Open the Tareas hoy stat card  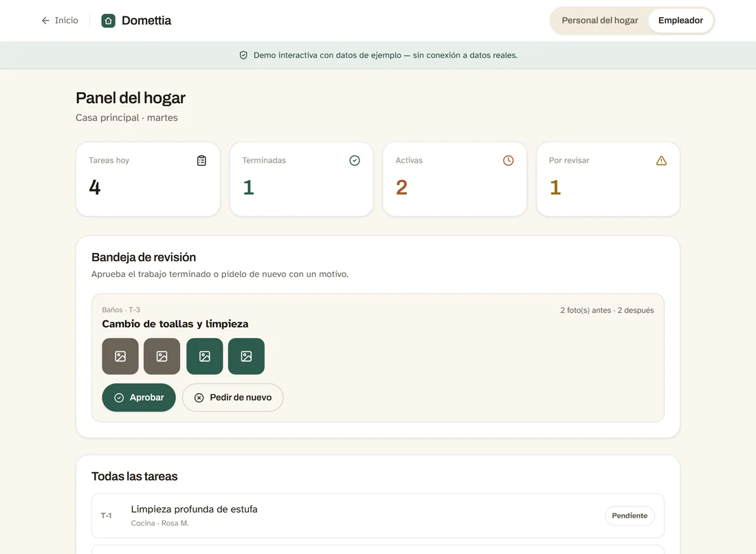point(148,179)
